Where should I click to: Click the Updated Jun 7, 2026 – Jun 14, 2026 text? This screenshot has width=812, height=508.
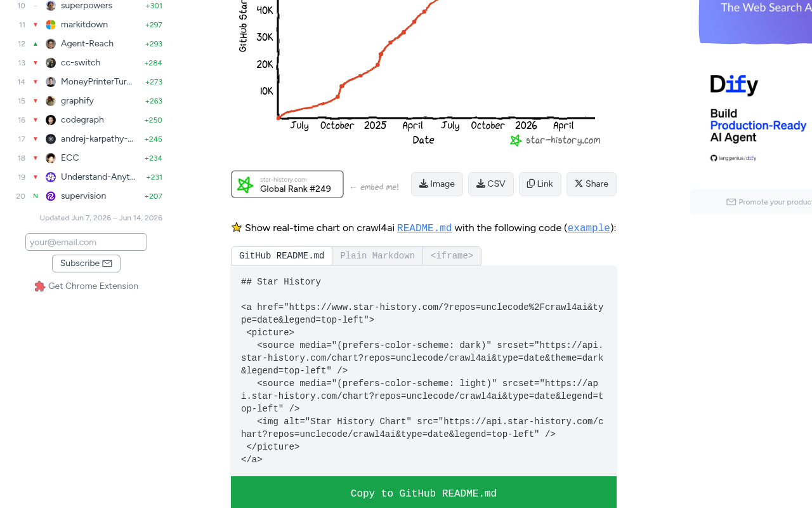tap(101, 218)
